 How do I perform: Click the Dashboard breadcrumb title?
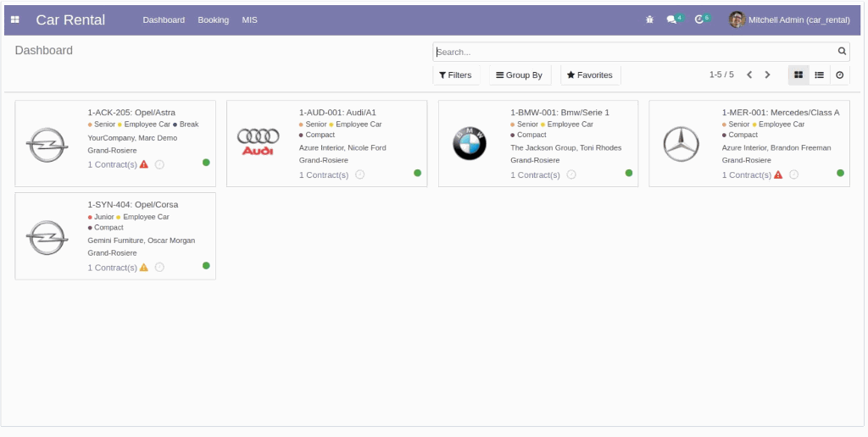(x=44, y=50)
